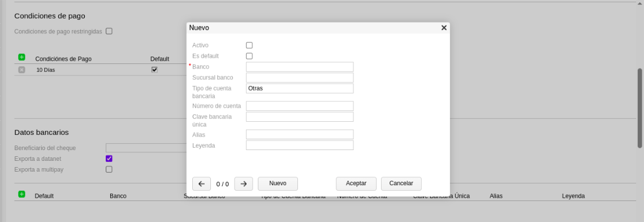Click the 0 / 0 record counter
This screenshot has height=222, width=644.
click(223, 184)
